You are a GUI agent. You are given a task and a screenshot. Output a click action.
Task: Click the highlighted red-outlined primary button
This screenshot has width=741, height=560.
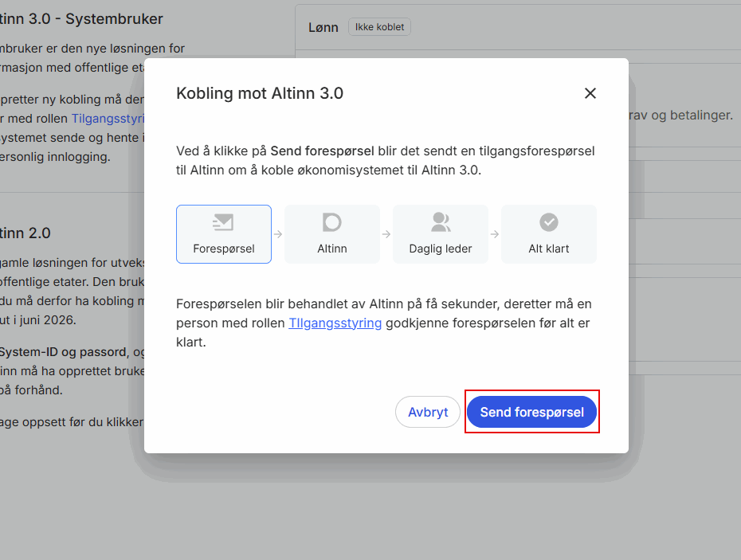click(531, 412)
